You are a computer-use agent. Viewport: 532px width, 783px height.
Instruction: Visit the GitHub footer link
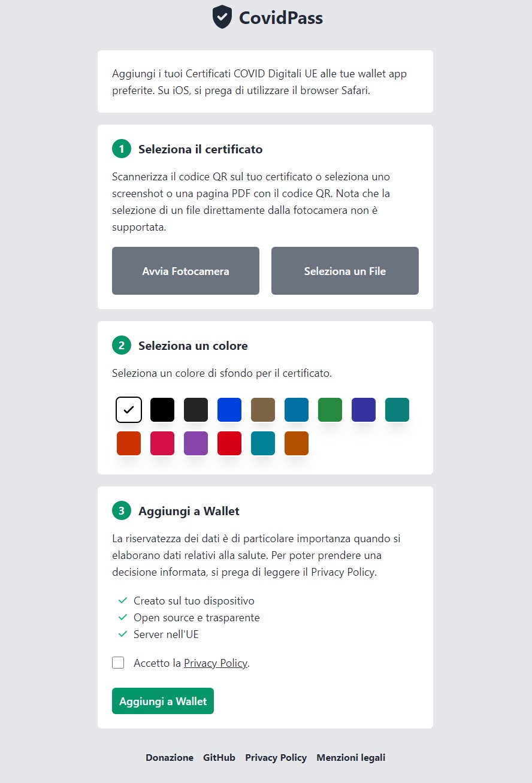click(x=219, y=758)
